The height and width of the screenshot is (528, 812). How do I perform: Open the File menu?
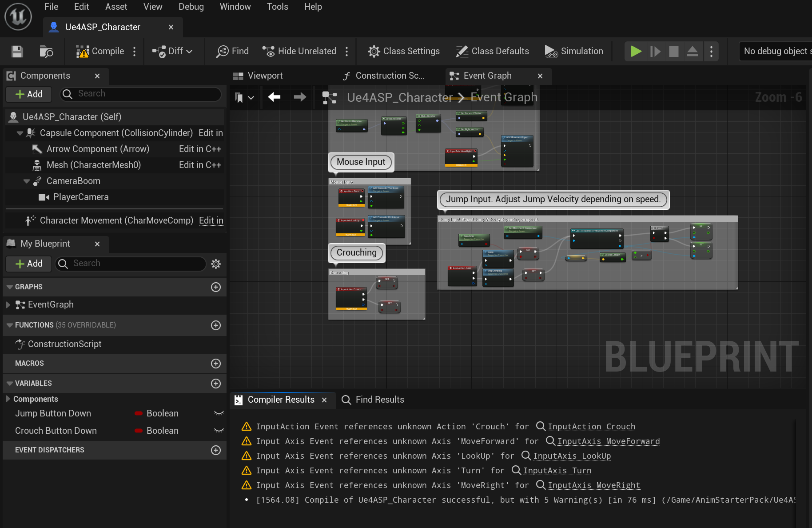(x=51, y=7)
